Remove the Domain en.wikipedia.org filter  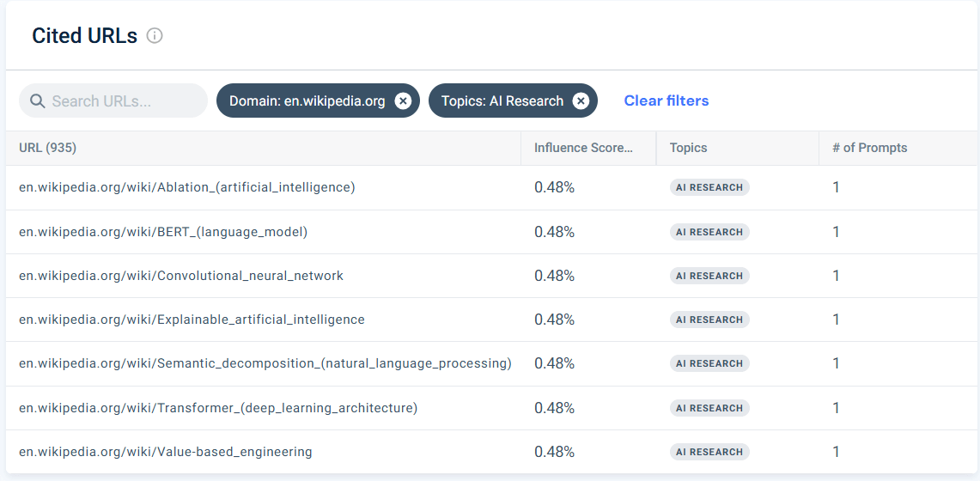[403, 100]
